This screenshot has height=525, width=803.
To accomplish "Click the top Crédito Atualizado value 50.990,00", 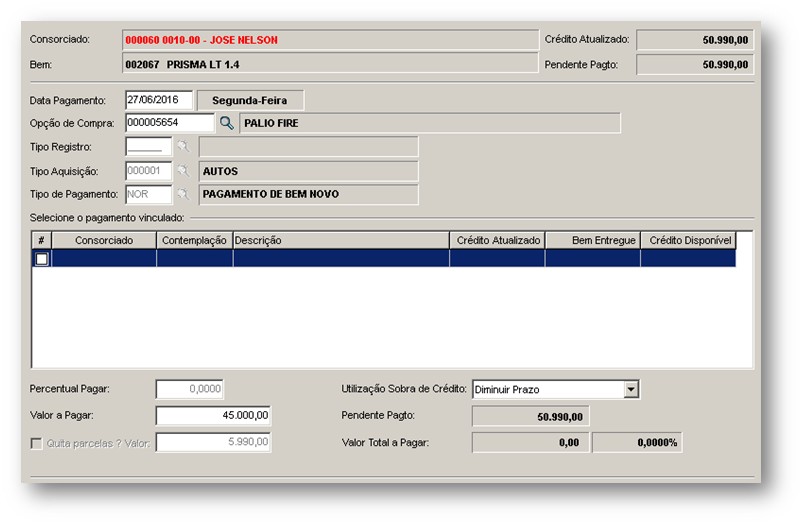I will (695, 40).
